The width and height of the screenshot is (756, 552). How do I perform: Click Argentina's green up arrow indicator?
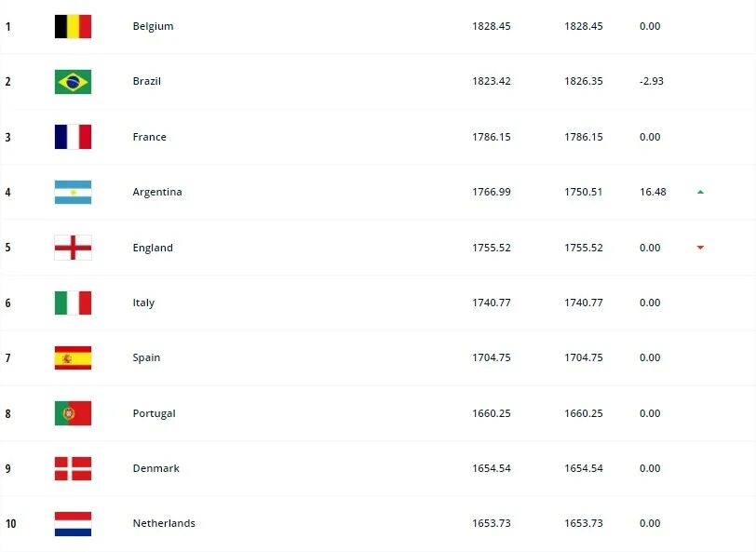coord(700,192)
